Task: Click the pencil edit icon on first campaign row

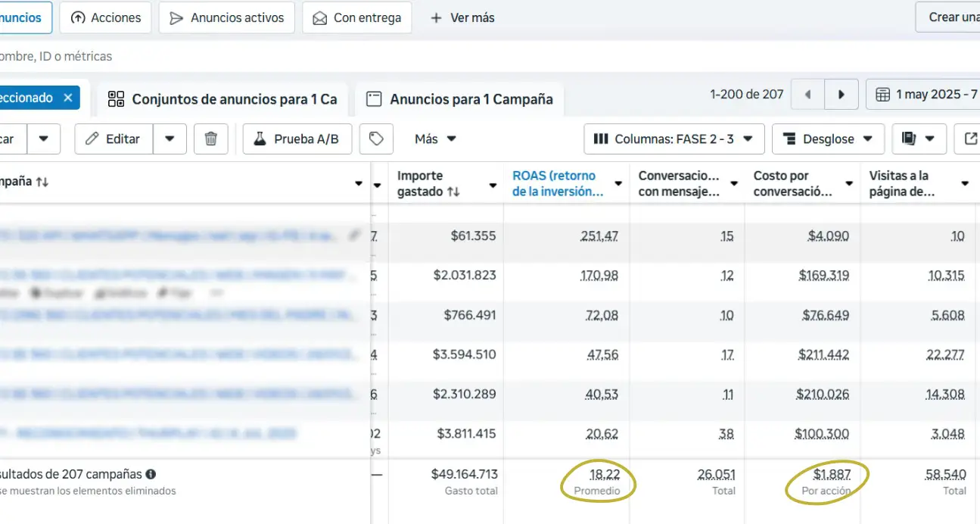Action: (x=353, y=235)
